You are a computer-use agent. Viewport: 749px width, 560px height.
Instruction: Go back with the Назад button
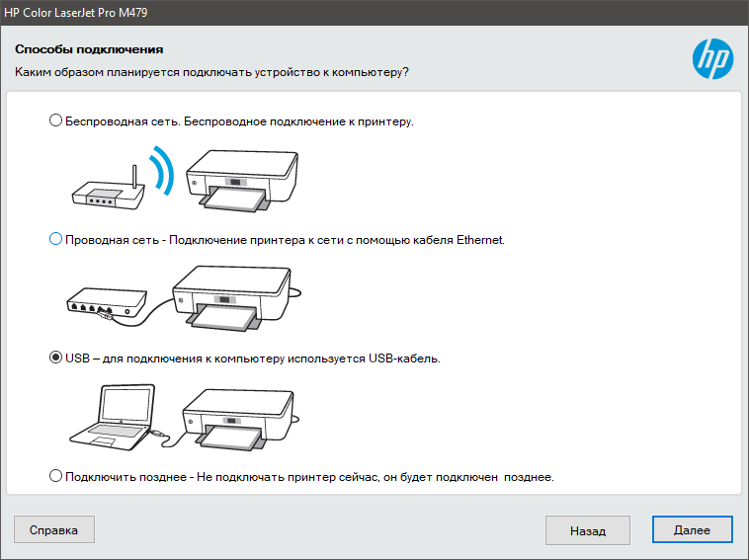click(x=588, y=530)
